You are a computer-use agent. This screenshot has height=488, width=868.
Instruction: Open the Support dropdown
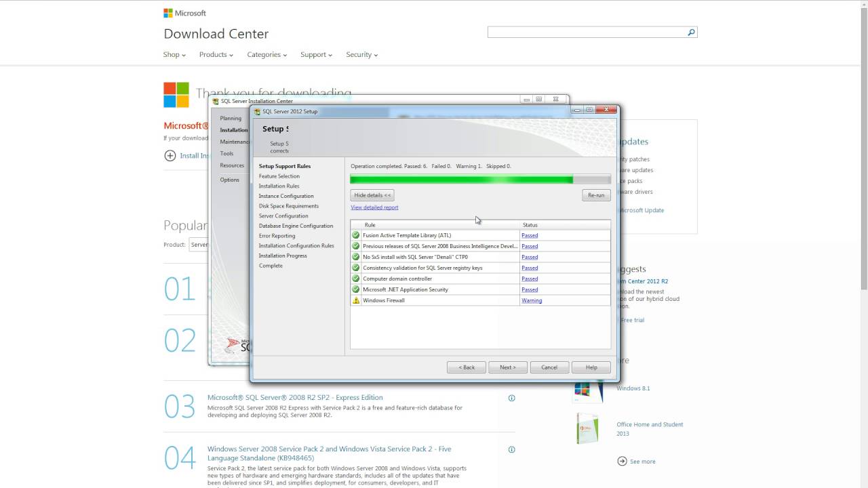tap(317, 54)
